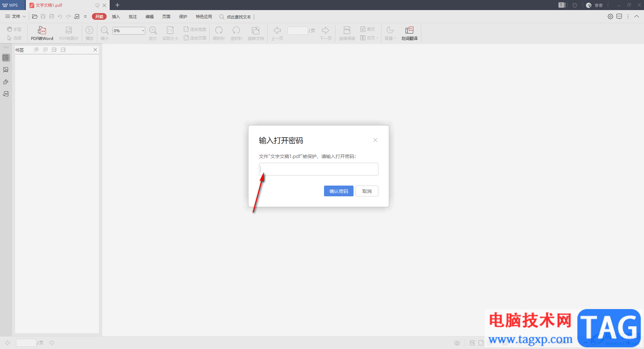Select the 插入 ribbon tab
The width and height of the screenshot is (644, 349).
coord(116,16)
